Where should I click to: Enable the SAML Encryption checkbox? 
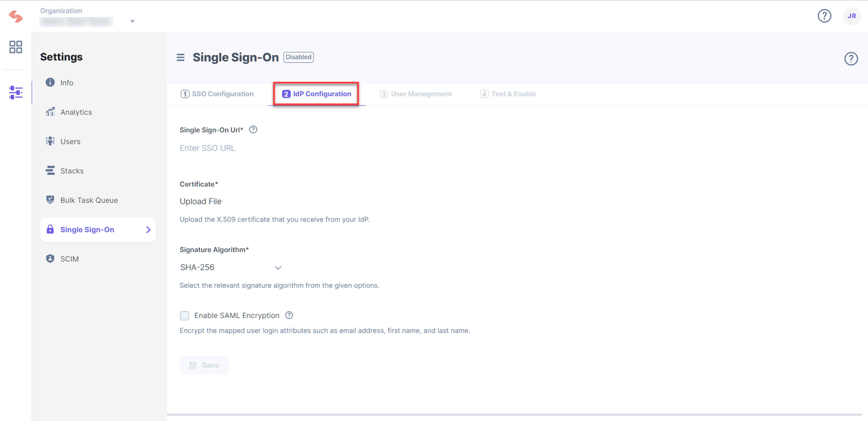(184, 316)
